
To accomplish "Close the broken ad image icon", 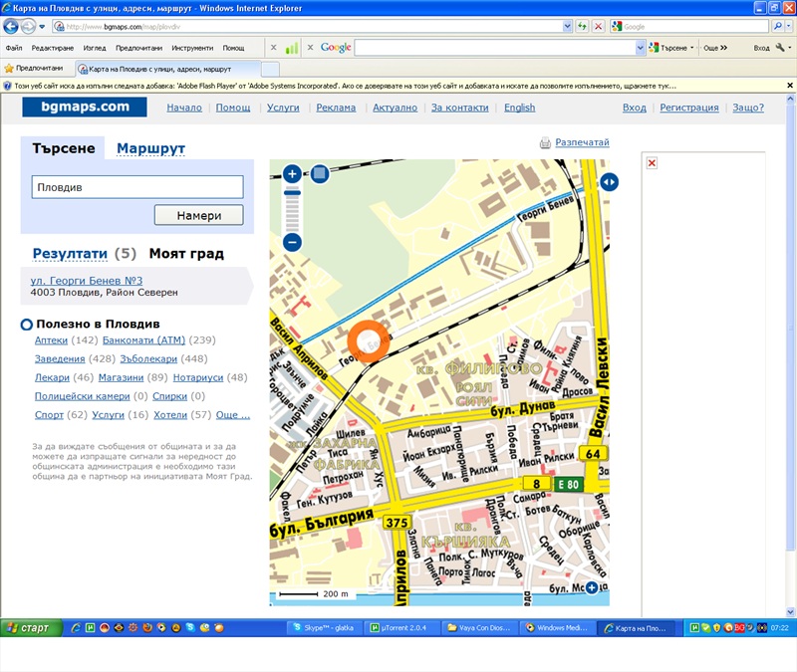I will [652, 163].
